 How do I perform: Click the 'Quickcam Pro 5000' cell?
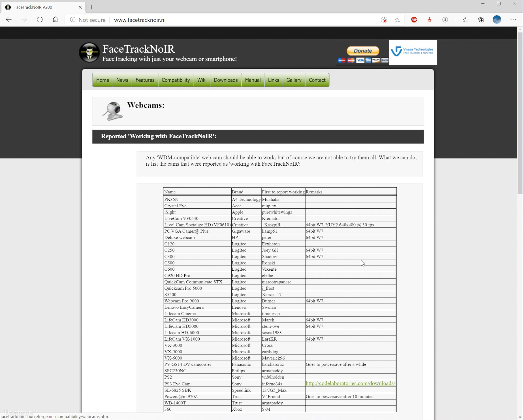click(x=197, y=288)
